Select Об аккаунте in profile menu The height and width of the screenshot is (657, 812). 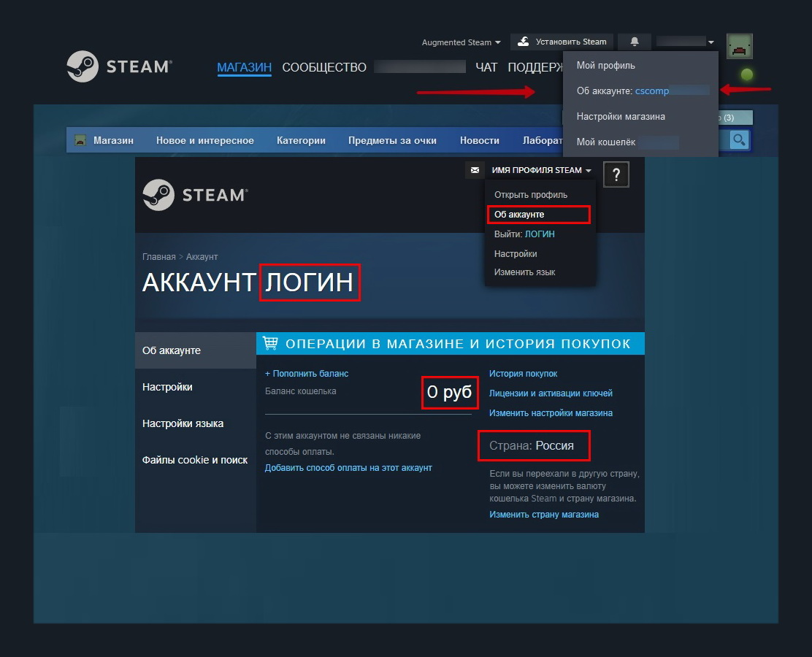[x=539, y=215]
